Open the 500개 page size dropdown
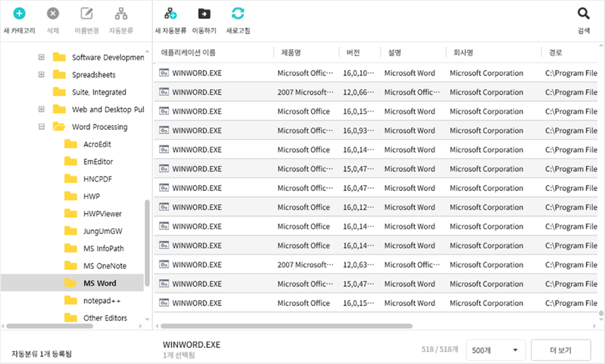 [495, 350]
